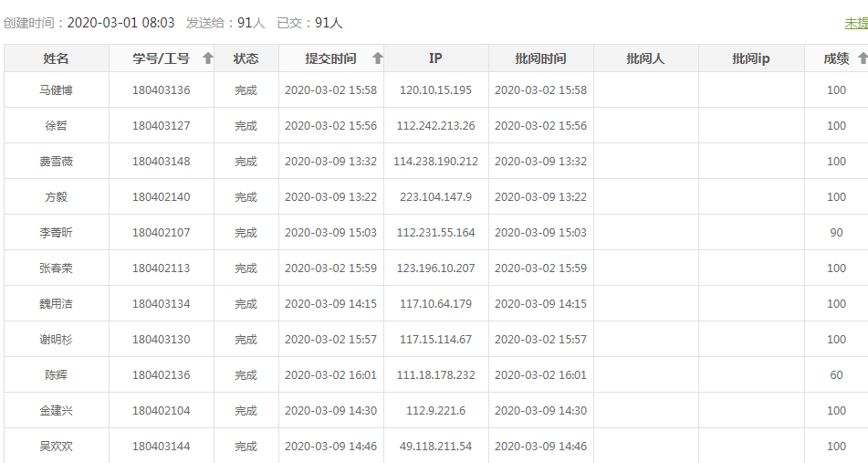Click the IP column header
Image resolution: width=868 pixels, height=463 pixels.
point(435,58)
